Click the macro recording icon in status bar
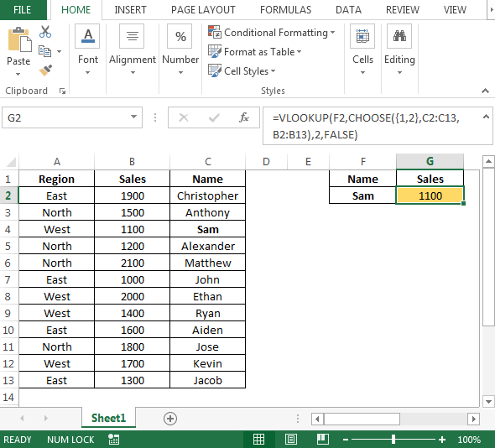This screenshot has height=448, width=495. (x=113, y=439)
